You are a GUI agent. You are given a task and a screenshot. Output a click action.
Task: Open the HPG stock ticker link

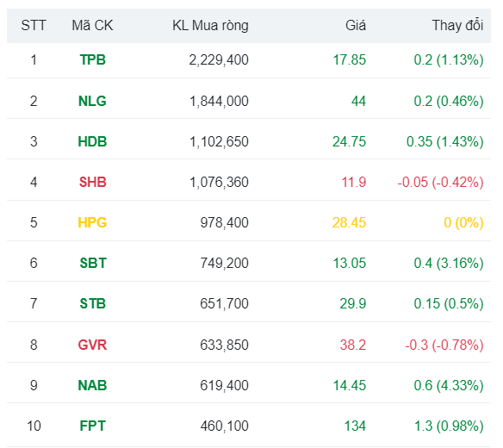pos(92,222)
